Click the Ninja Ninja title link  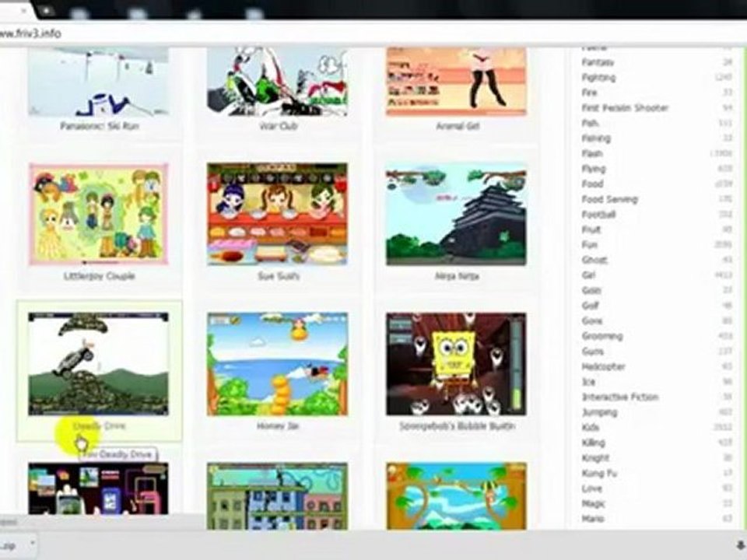457,275
